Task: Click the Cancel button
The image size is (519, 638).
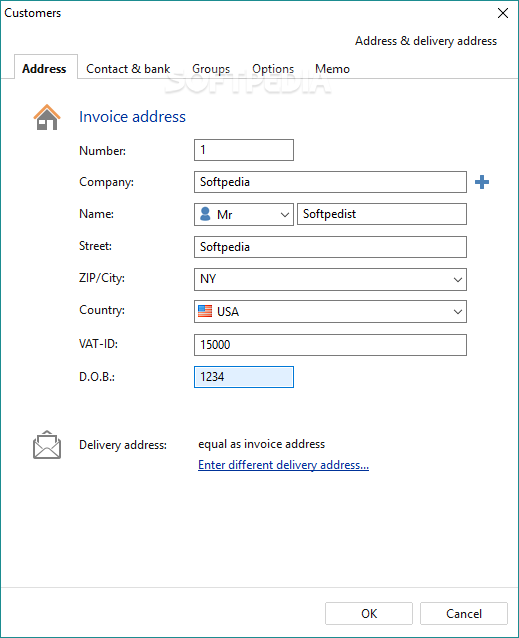Action: click(x=464, y=613)
